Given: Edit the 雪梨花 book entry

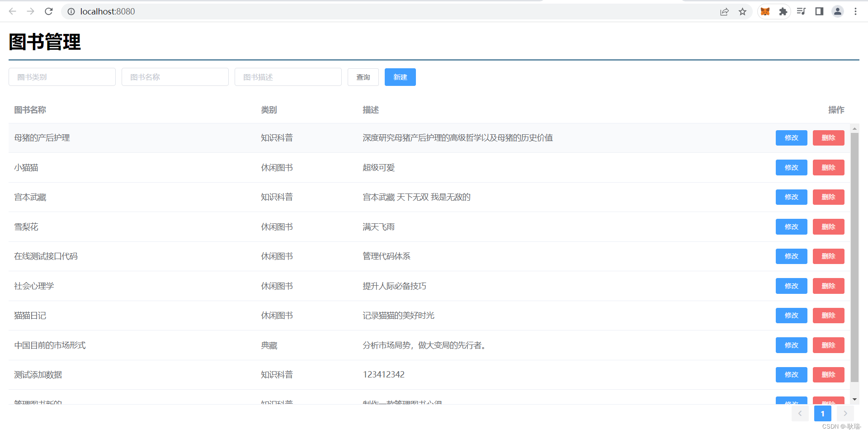Looking at the screenshot, I should point(791,226).
